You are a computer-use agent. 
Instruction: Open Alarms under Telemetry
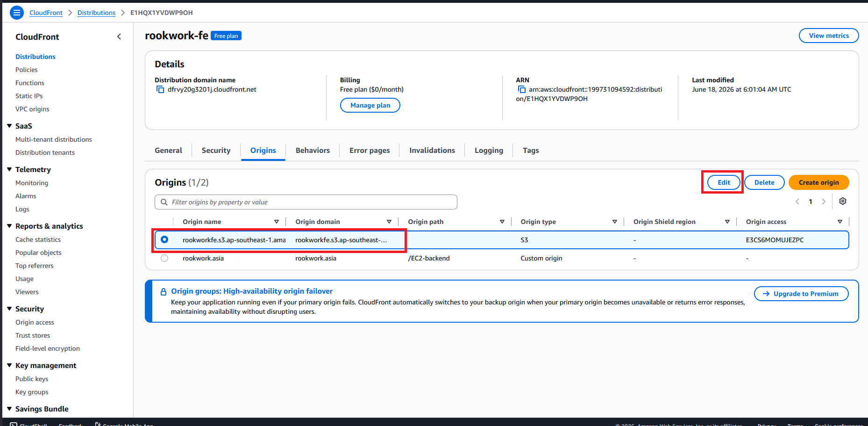tap(26, 196)
